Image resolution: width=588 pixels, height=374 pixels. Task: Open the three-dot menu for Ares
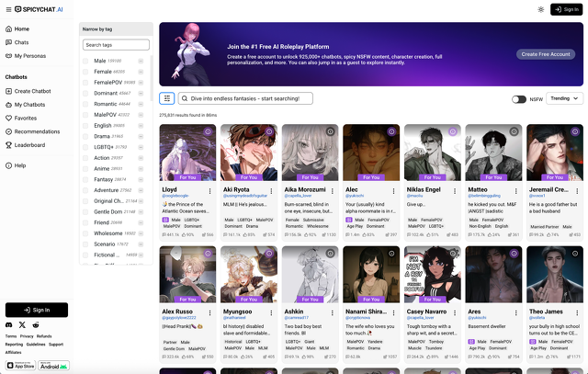(x=515, y=312)
